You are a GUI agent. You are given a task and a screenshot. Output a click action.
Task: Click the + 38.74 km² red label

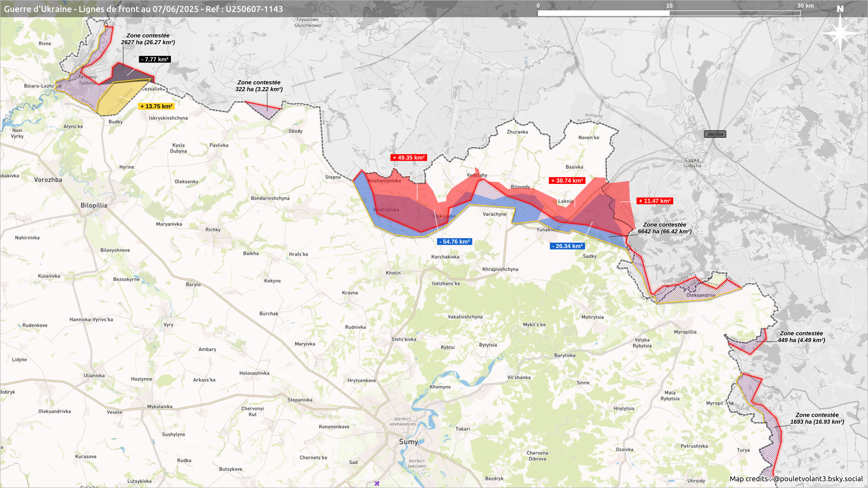567,181
